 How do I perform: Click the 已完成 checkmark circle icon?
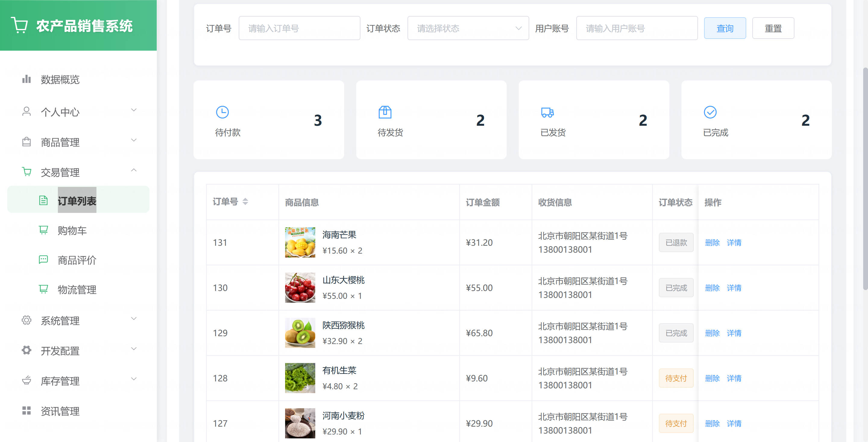(710, 112)
